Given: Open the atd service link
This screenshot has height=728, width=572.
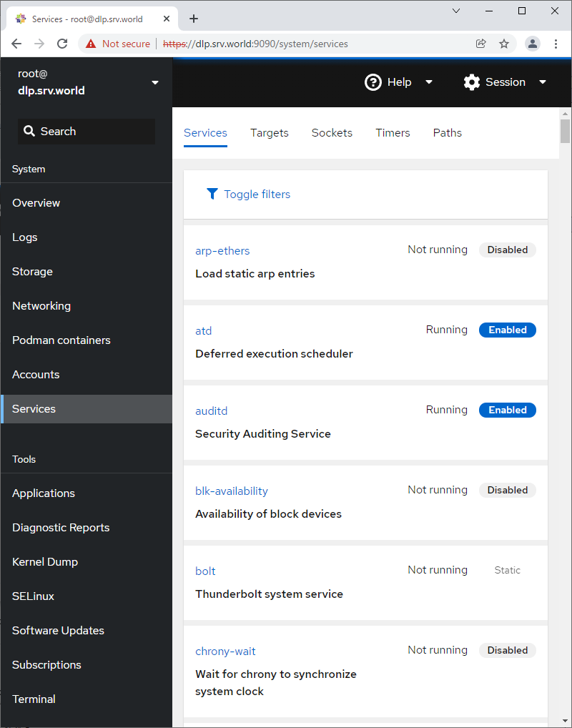Looking at the screenshot, I should pyautogui.click(x=204, y=331).
